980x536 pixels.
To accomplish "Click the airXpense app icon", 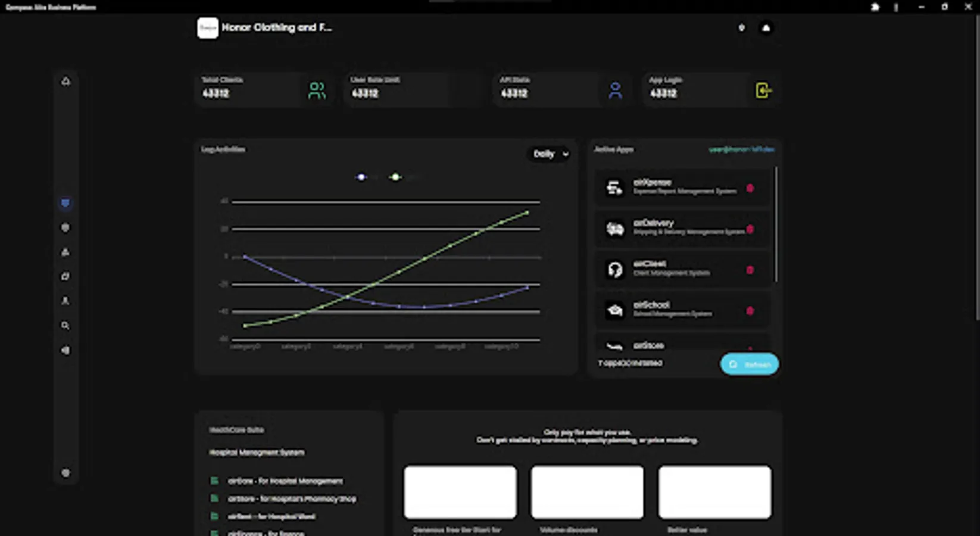I will click(x=614, y=188).
